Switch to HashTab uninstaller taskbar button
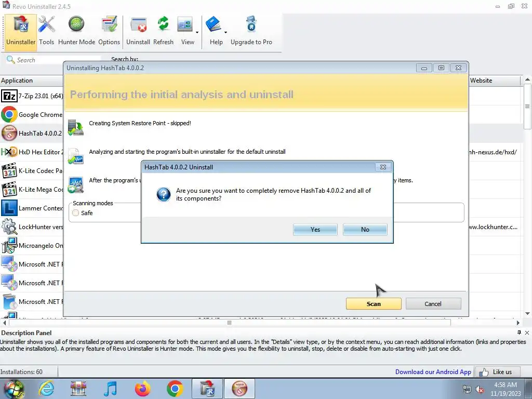This screenshot has width=532, height=399. pyautogui.click(x=240, y=389)
